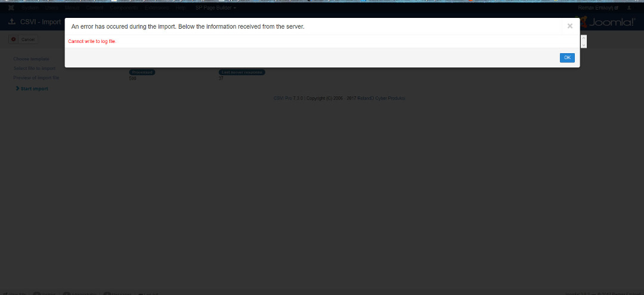Open the user account icon menu
The height and width of the screenshot is (295, 644).
629,8
